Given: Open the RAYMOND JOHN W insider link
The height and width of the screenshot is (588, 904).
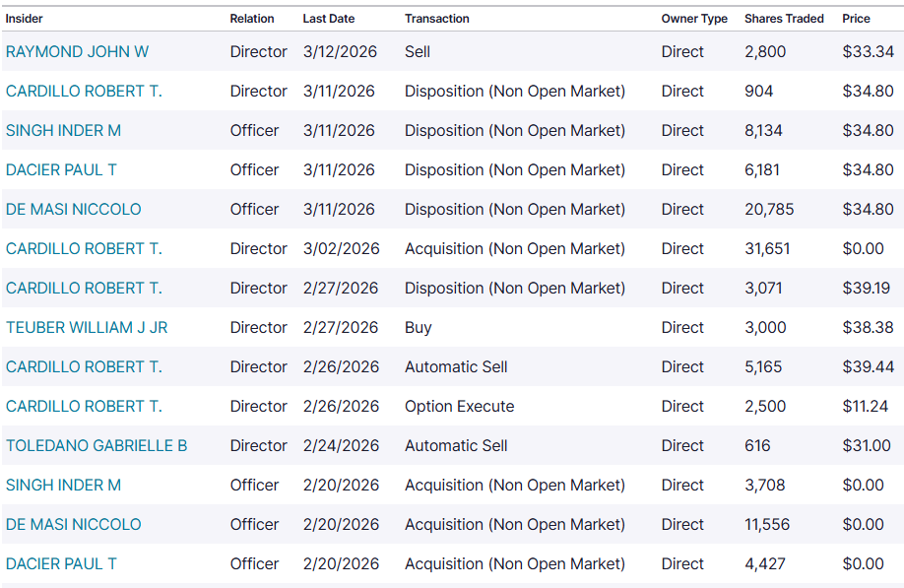Looking at the screenshot, I should (77, 51).
